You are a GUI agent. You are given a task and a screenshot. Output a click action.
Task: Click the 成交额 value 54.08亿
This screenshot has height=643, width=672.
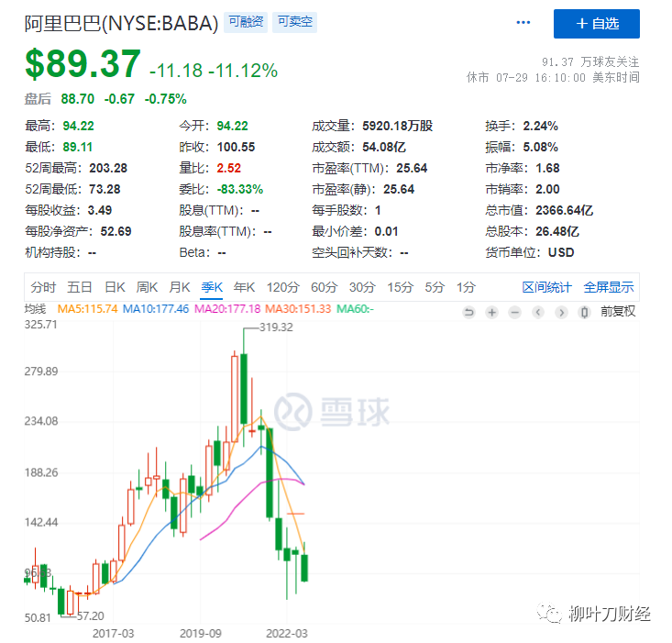click(384, 147)
